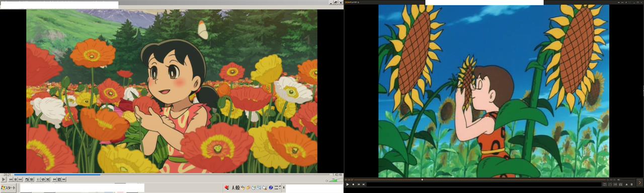
Task: Open the chapter menu icon in left player
Action: coord(59,179)
